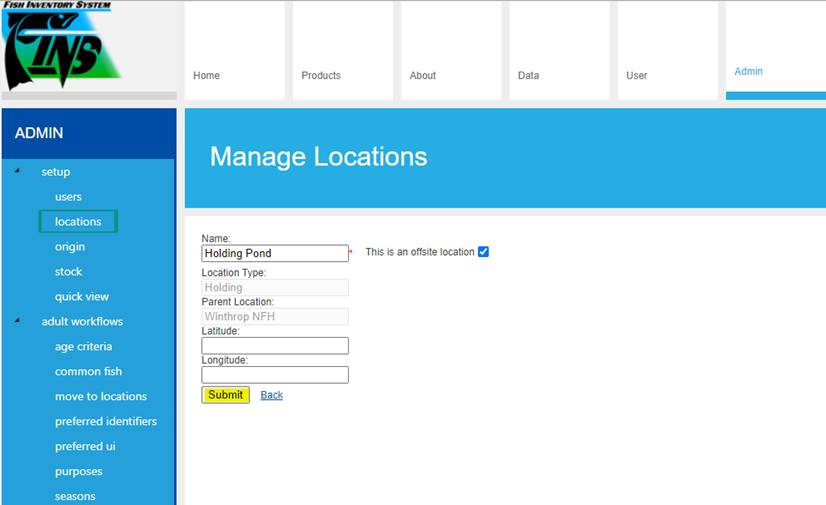Focus the Longitude input field

[x=275, y=375]
